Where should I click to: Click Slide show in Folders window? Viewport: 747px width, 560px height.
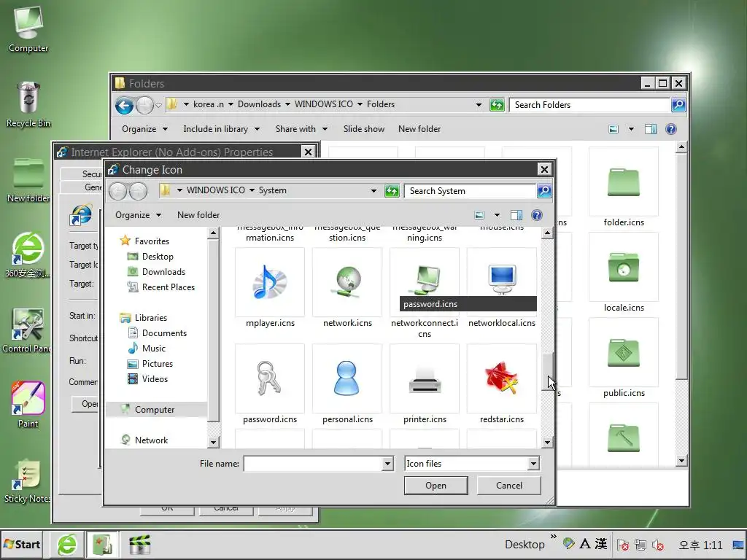click(x=364, y=129)
